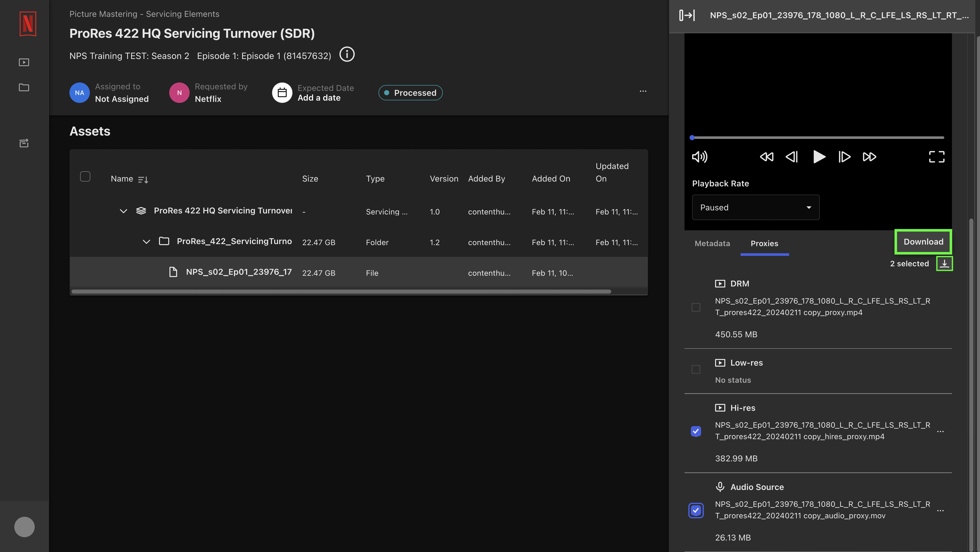Open the request more options ellipsis
Screen dimensions: 980x552
(x=643, y=91)
